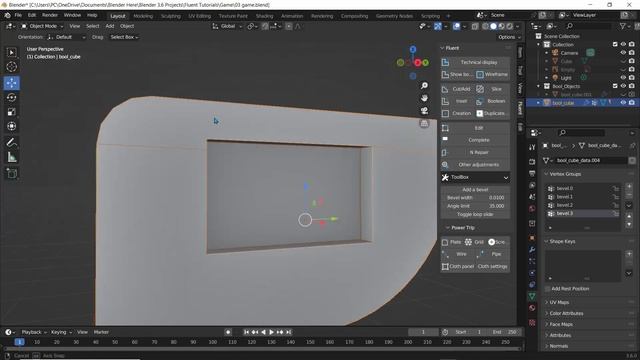Click the Add a bevel button
This screenshot has height=360, width=640.
475,190
